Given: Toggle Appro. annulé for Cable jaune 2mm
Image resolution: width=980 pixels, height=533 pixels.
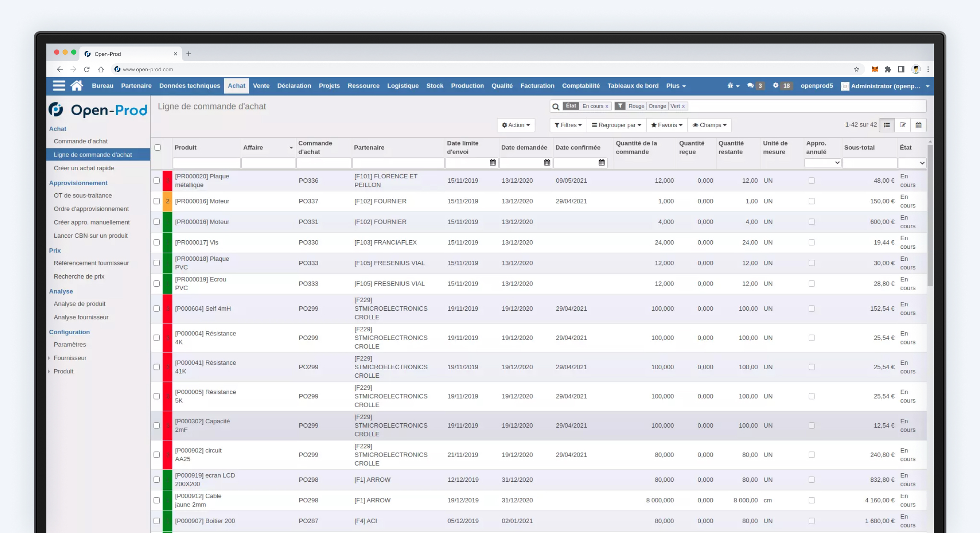Looking at the screenshot, I should (812, 500).
